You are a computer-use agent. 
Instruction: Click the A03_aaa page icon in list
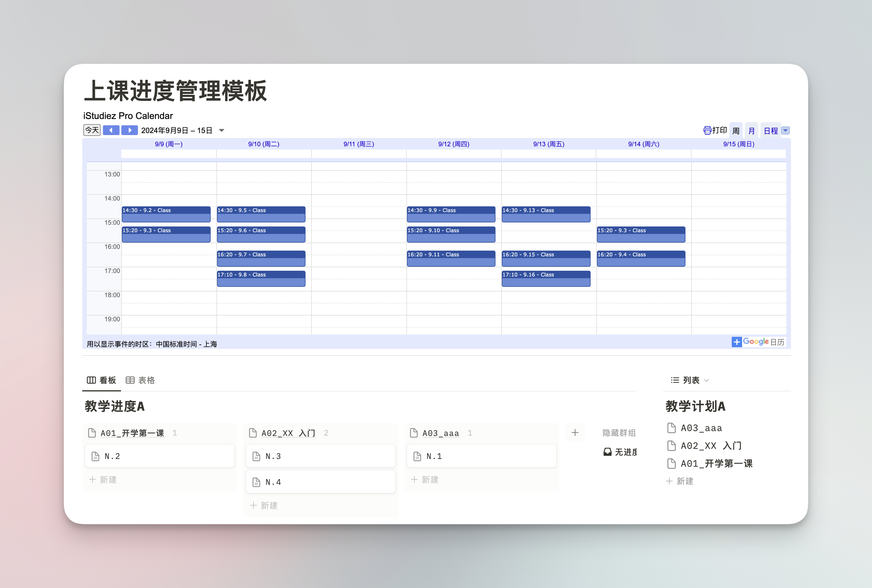point(671,428)
